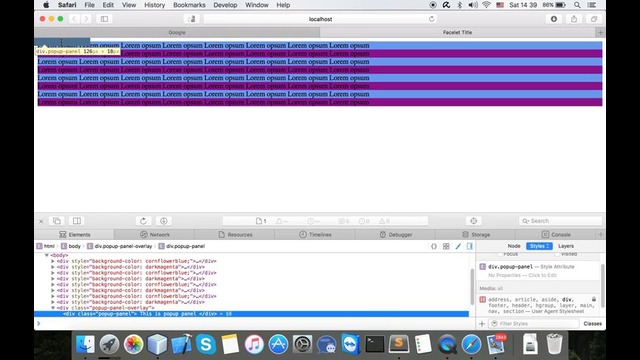Click the Safari share icon
640x360 pixels.
(574, 19)
